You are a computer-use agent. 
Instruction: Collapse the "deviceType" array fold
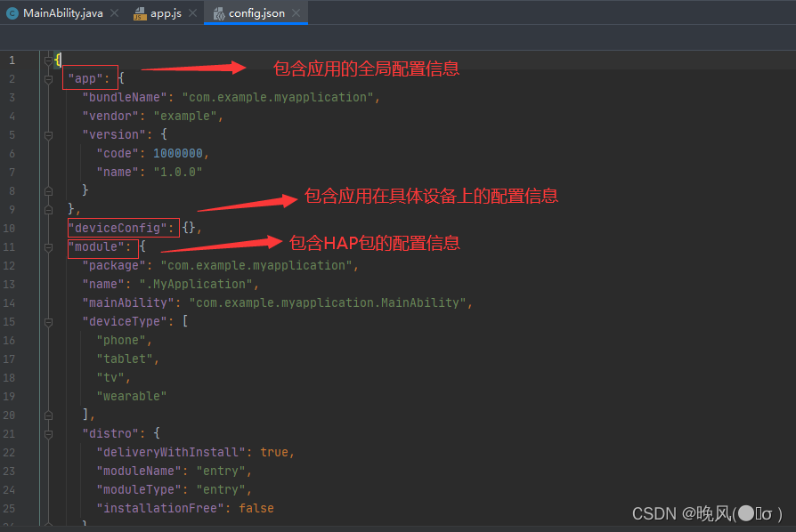pos(48,321)
